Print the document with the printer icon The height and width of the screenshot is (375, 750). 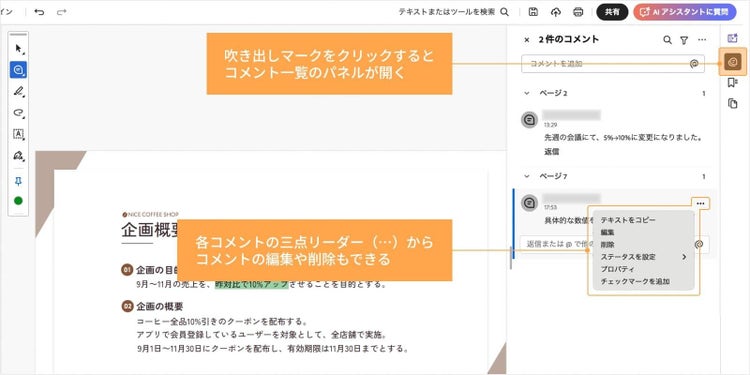coord(578,12)
